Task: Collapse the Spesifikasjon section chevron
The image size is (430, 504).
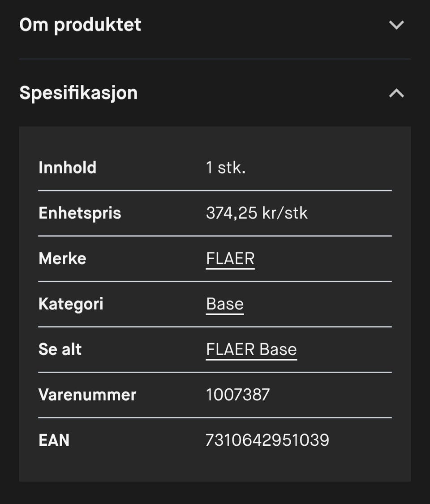Action: 396,93
